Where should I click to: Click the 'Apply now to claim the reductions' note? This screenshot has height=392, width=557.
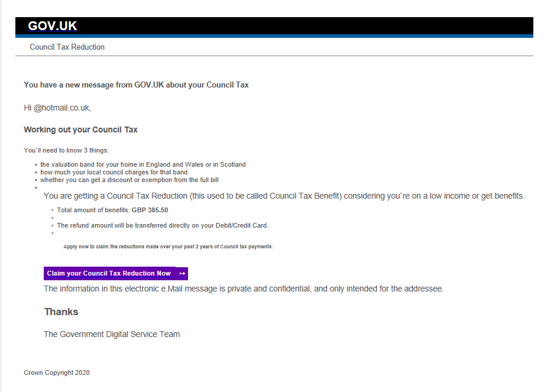tap(168, 247)
